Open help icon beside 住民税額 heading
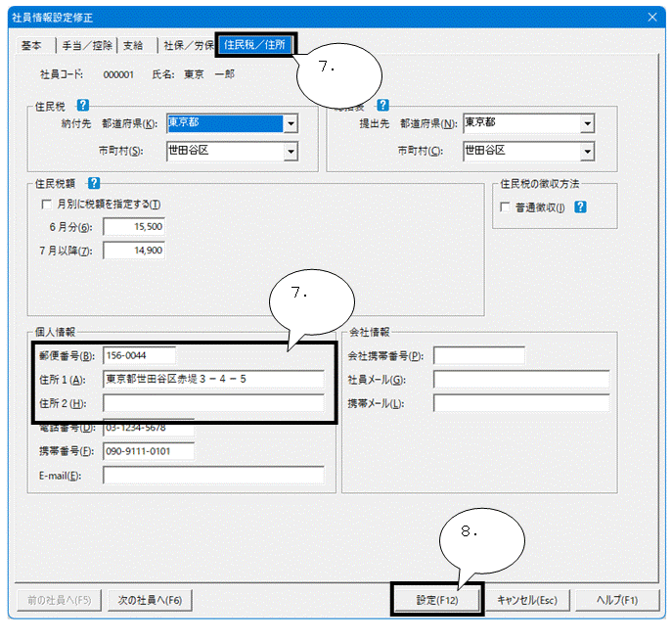672x642 pixels. click(94, 184)
